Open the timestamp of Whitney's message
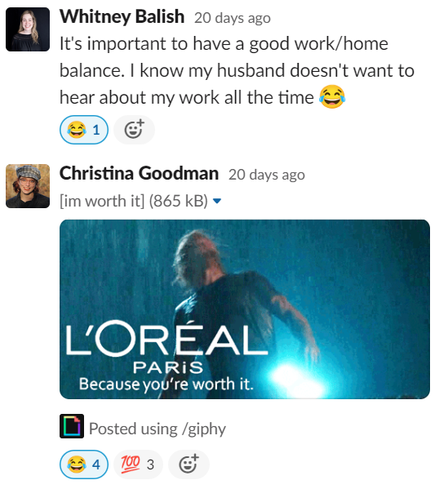The width and height of the screenshot is (448, 489). [233, 18]
